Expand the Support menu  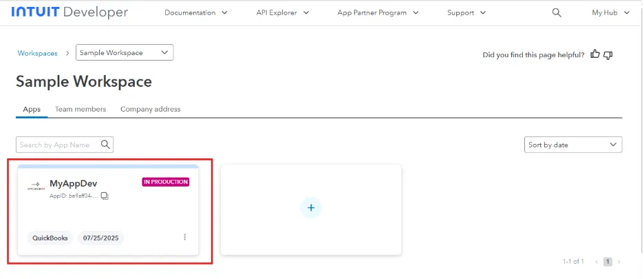pyautogui.click(x=466, y=13)
